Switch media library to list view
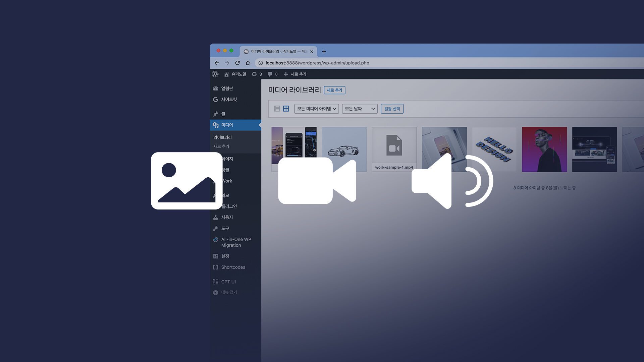This screenshot has height=362, width=644. [277, 109]
